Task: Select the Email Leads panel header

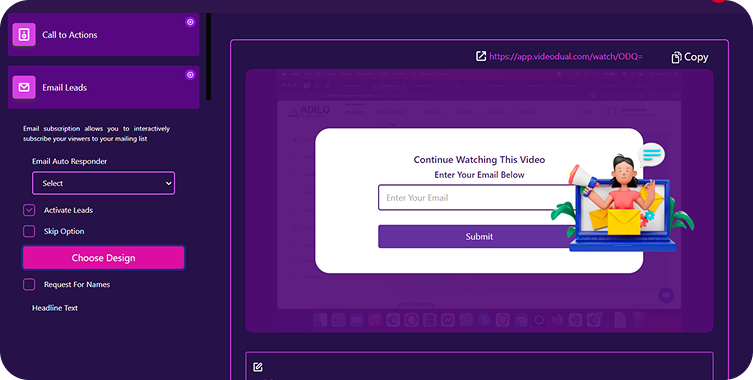Action: [x=103, y=87]
